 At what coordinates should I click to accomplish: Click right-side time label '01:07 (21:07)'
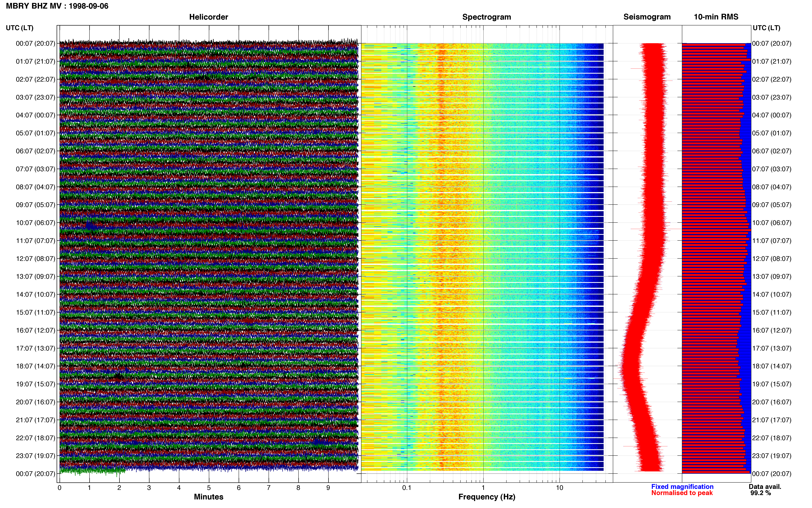point(772,61)
